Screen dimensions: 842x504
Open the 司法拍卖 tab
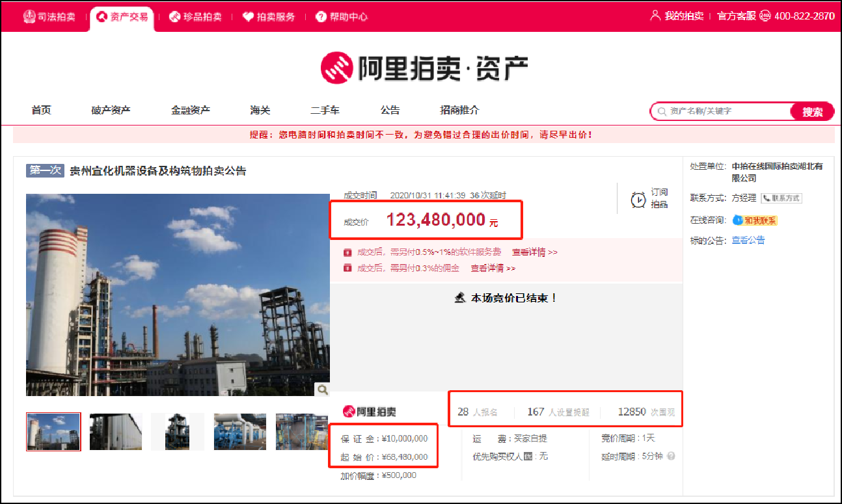(49, 17)
